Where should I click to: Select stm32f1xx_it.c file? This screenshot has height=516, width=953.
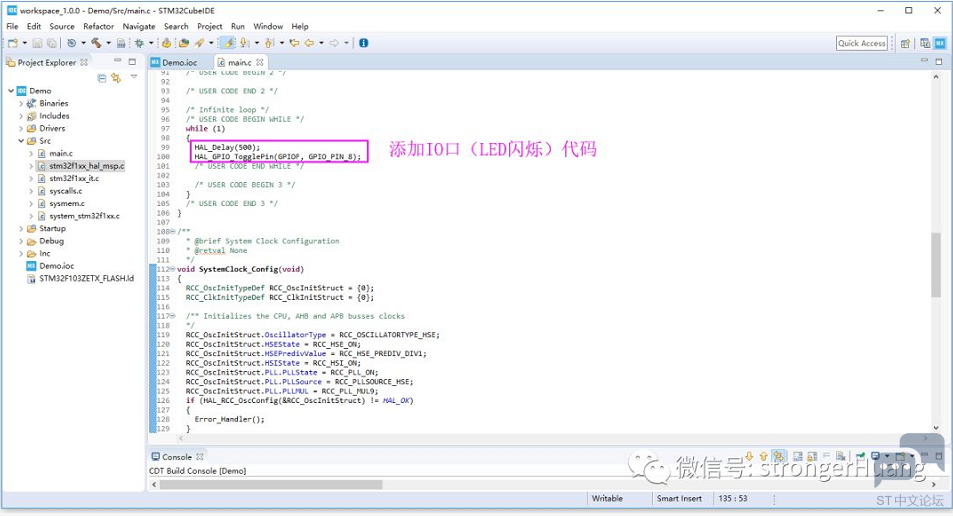click(74, 178)
